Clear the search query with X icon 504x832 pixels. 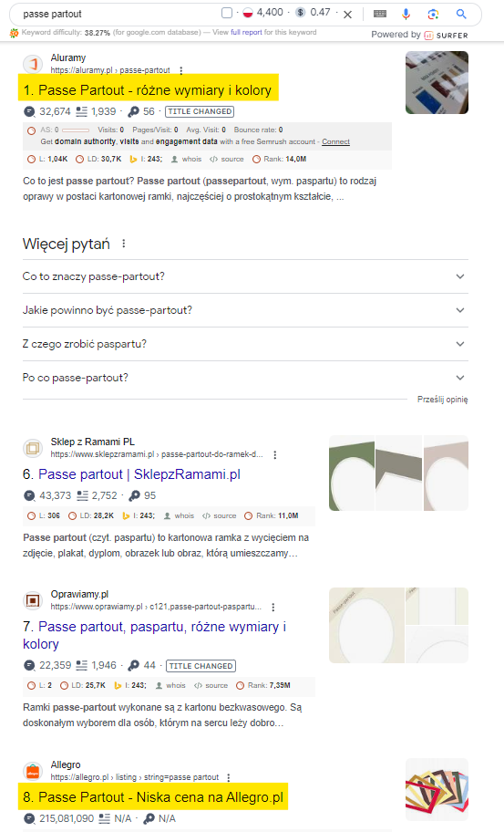click(347, 15)
